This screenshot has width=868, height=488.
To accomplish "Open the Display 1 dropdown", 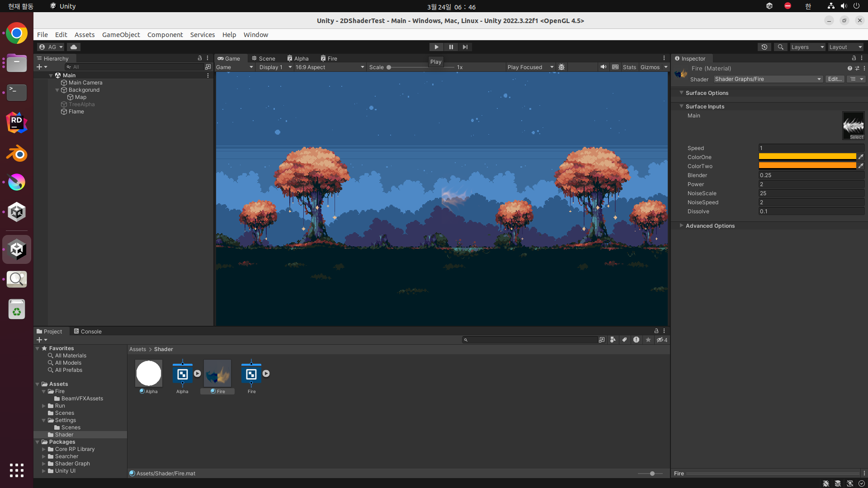I will tap(275, 67).
